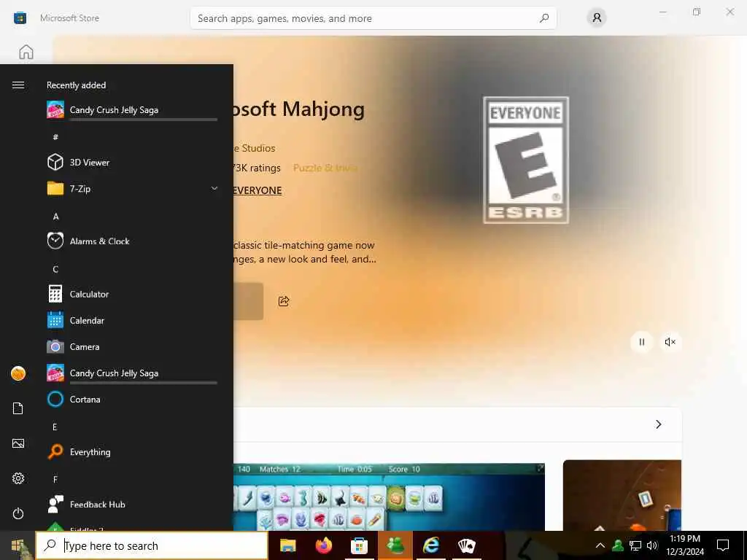Open Internet Explorer from taskbar
The height and width of the screenshot is (560, 747).
click(x=431, y=545)
